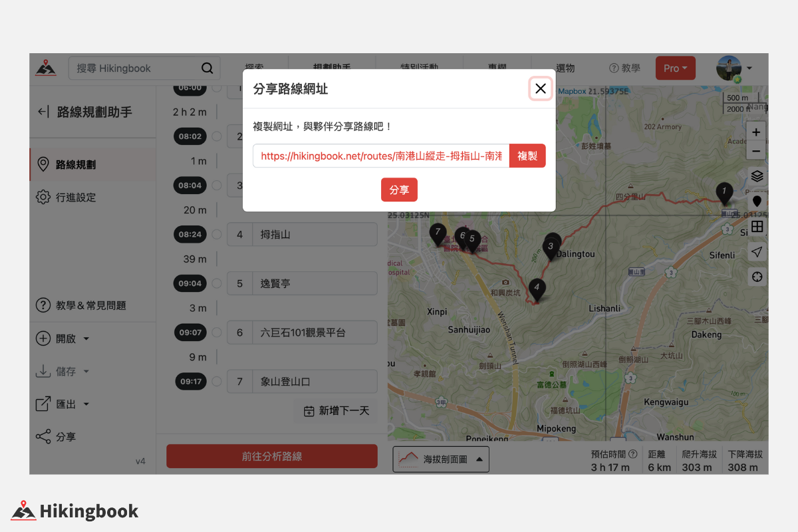Click the calendar icon in 新增下一天
The image size is (798, 532).
point(309,412)
